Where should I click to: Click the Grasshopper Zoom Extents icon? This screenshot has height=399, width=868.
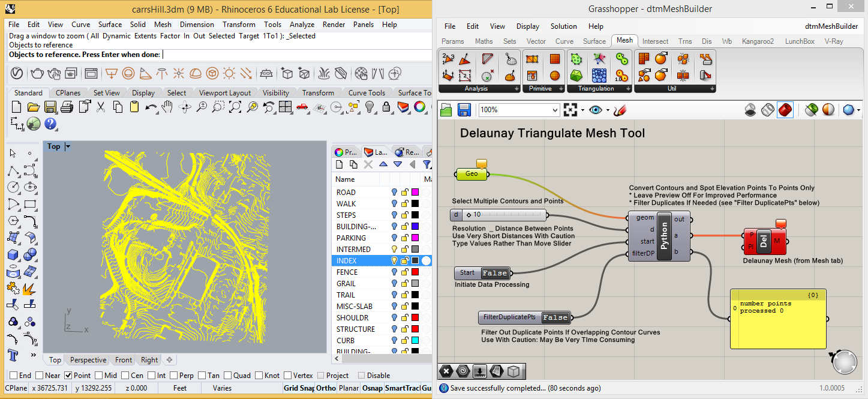tap(570, 110)
